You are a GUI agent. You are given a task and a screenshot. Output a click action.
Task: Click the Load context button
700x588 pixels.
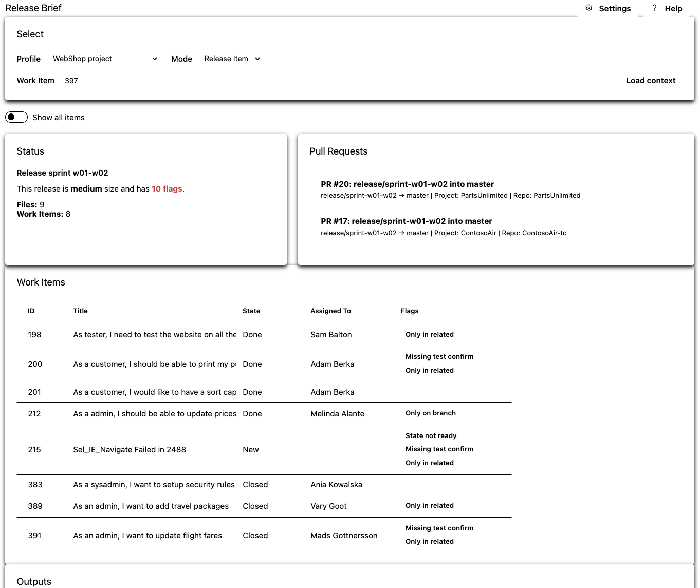[x=651, y=81]
